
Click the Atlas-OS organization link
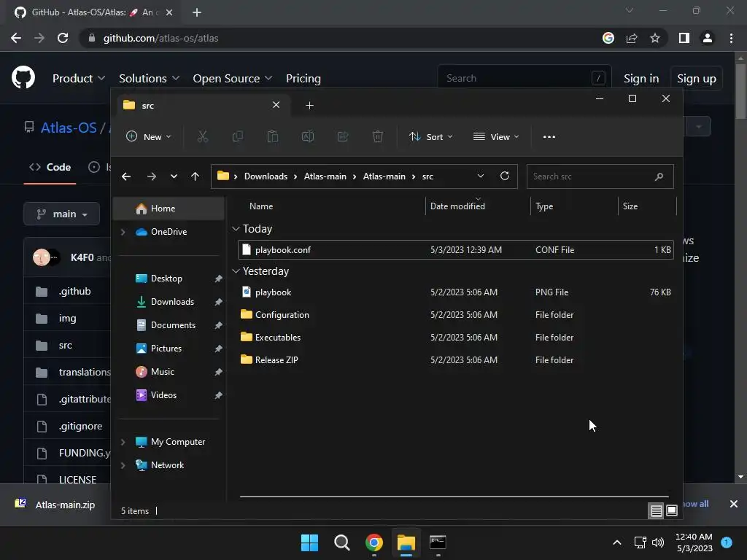click(x=69, y=128)
